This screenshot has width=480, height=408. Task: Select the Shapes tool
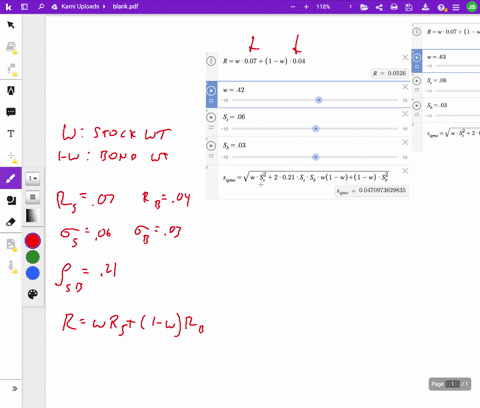click(11, 200)
